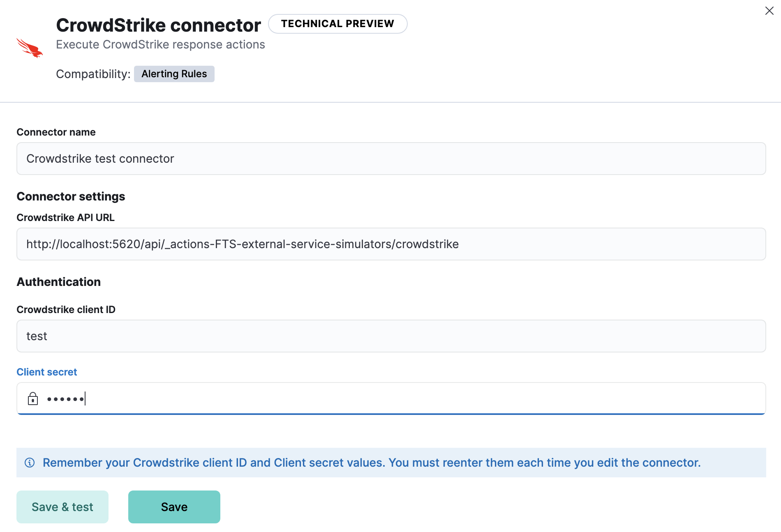781x532 pixels.
Task: Click the Authentication section heading
Action: pos(58,282)
